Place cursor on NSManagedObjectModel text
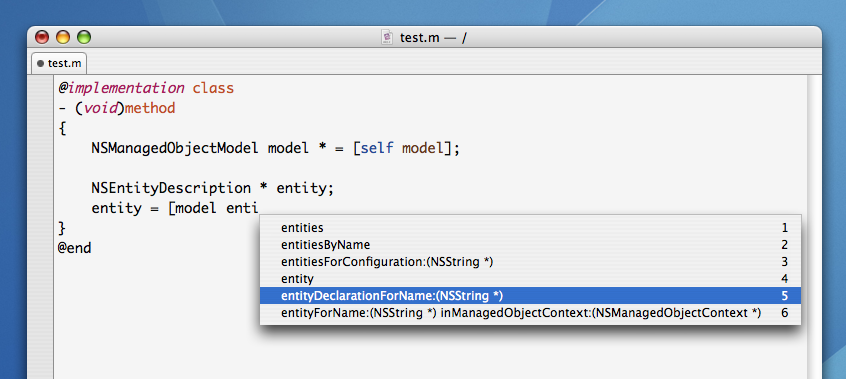This screenshot has width=846, height=379. 175,148
